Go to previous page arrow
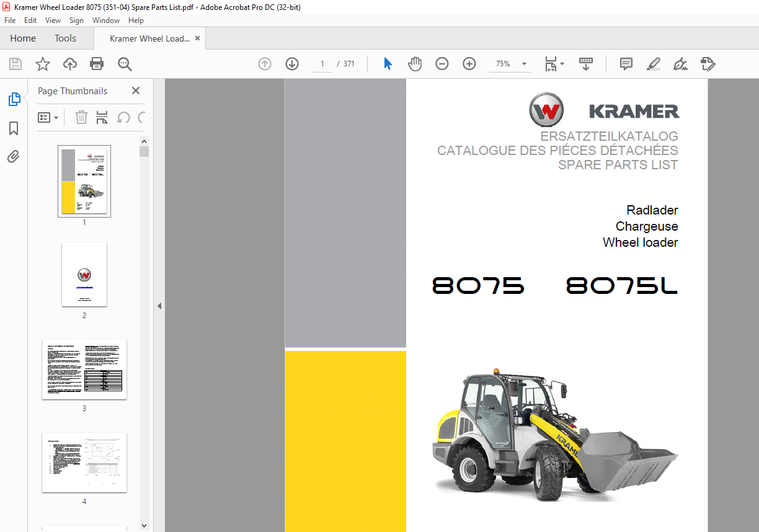 [265, 64]
